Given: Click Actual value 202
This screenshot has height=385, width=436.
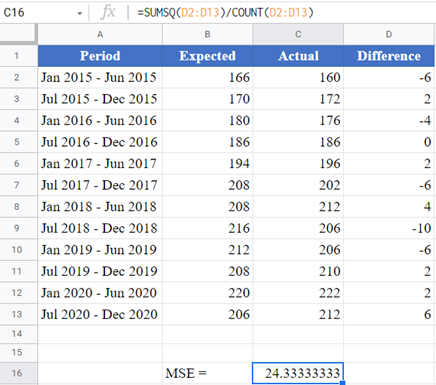Looking at the screenshot, I should tap(298, 185).
